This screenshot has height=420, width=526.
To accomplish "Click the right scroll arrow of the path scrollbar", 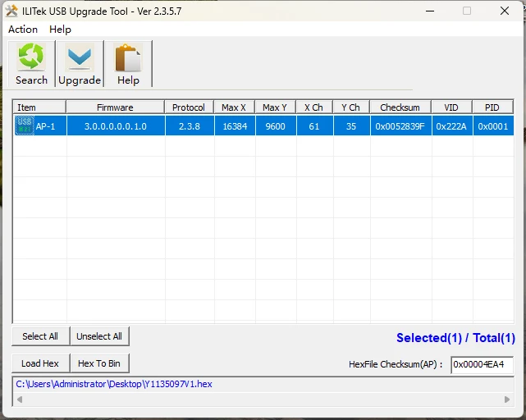I will [507, 399].
